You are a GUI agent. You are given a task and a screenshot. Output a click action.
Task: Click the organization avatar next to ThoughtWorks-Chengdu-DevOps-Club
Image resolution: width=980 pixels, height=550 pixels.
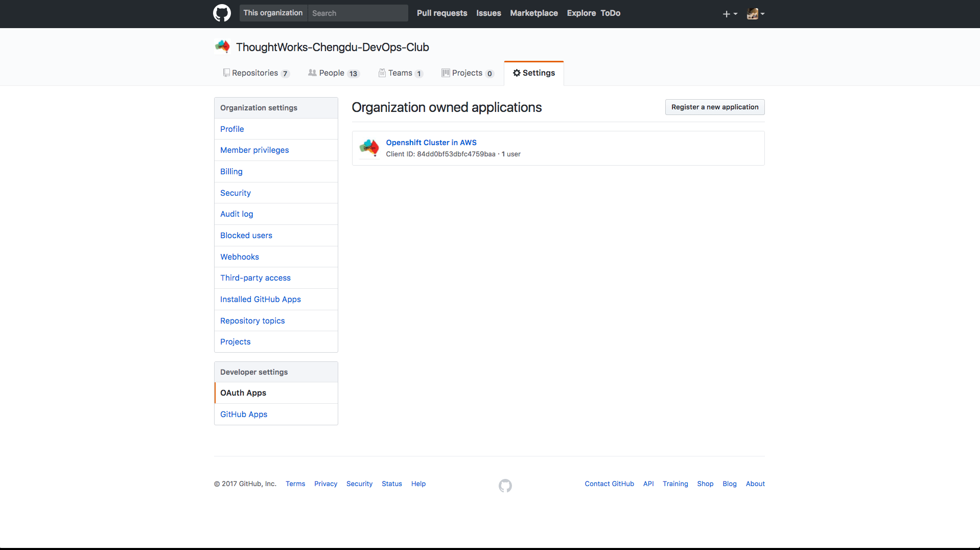coord(222,47)
